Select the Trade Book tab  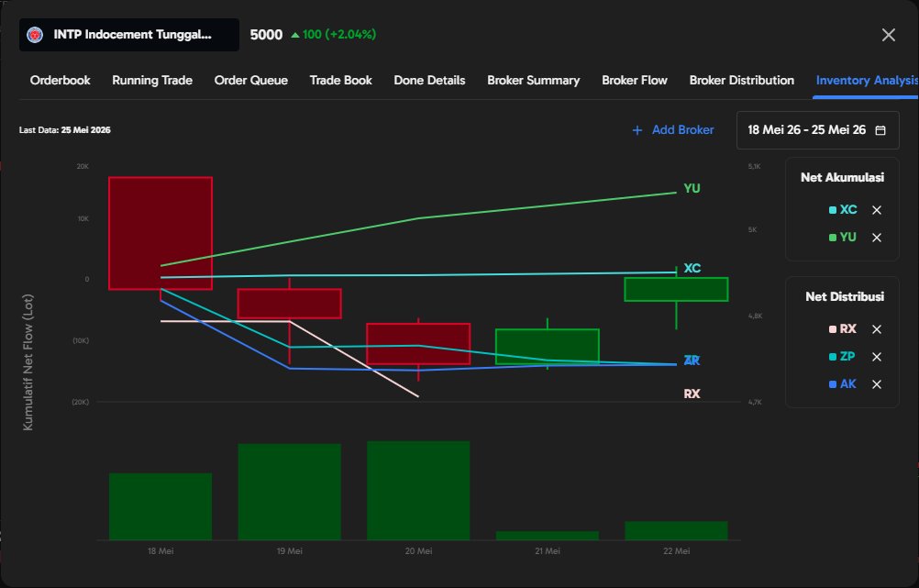[x=340, y=81]
